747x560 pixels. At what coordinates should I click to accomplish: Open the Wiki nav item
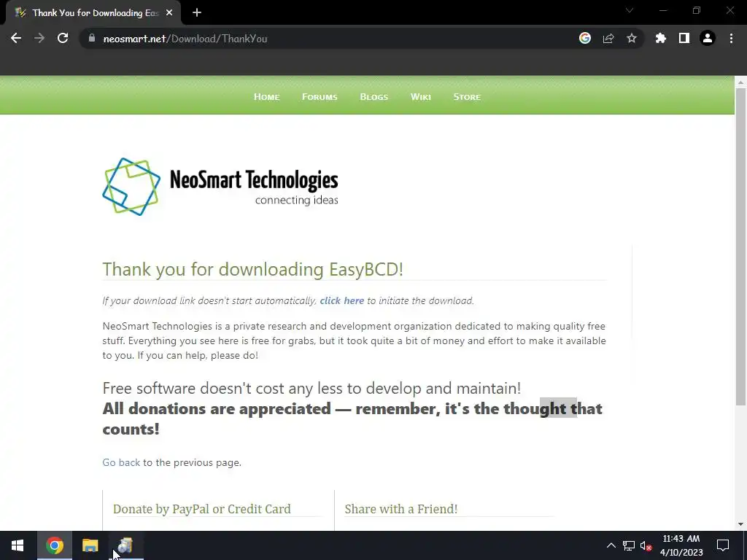[x=421, y=97]
